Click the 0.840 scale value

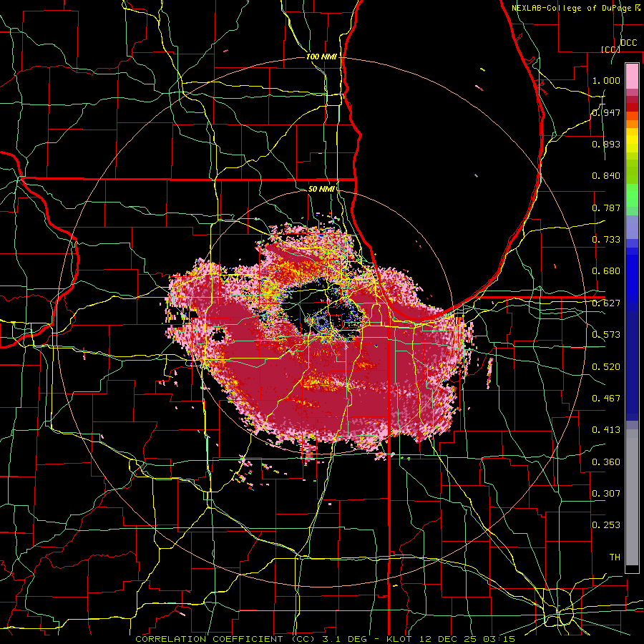pyautogui.click(x=606, y=176)
